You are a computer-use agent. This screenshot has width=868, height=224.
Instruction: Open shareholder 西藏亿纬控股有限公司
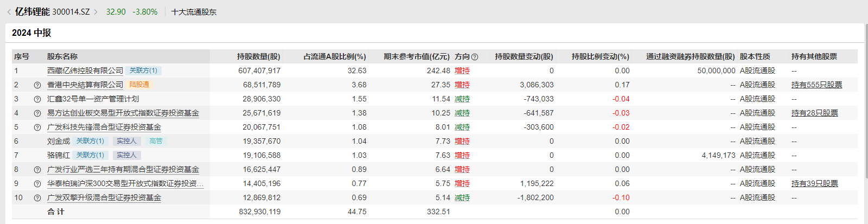click(x=85, y=71)
